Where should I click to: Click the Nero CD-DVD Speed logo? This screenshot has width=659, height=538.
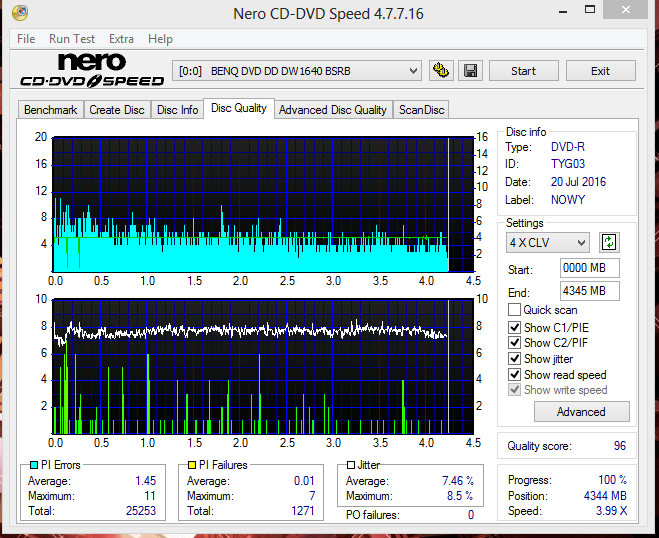coord(92,70)
